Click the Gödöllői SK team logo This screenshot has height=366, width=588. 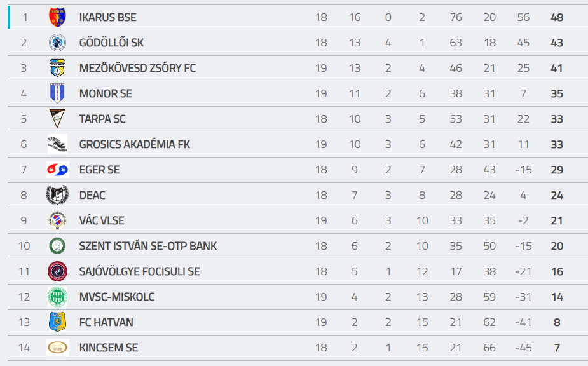point(57,43)
